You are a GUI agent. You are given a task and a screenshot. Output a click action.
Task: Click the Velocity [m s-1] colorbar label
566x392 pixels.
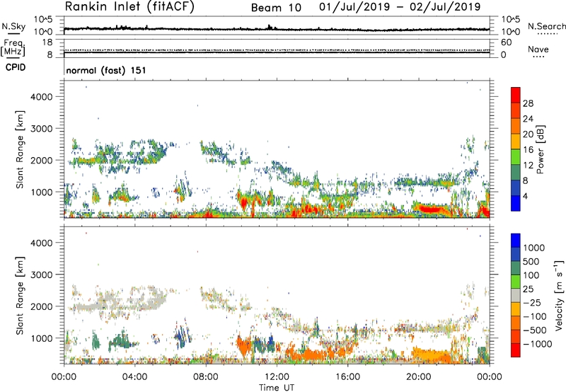click(x=559, y=295)
